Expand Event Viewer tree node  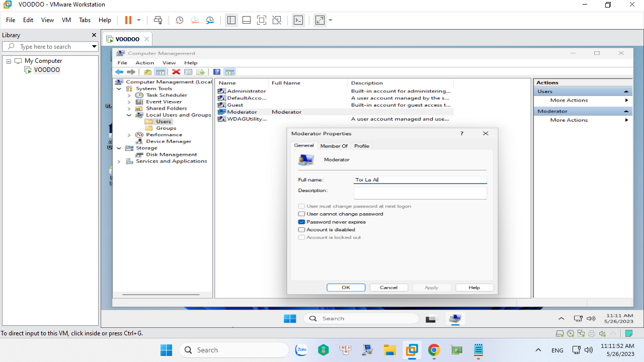point(129,102)
